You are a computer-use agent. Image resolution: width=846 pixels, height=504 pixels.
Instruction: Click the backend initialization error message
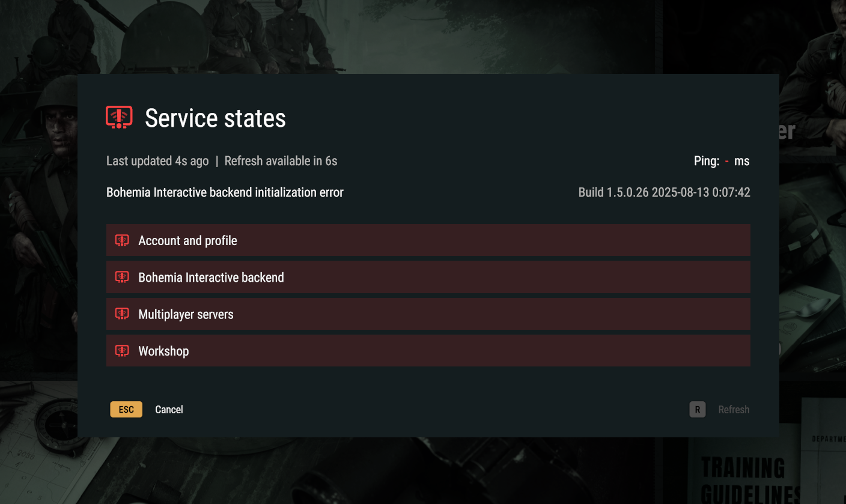point(225,193)
